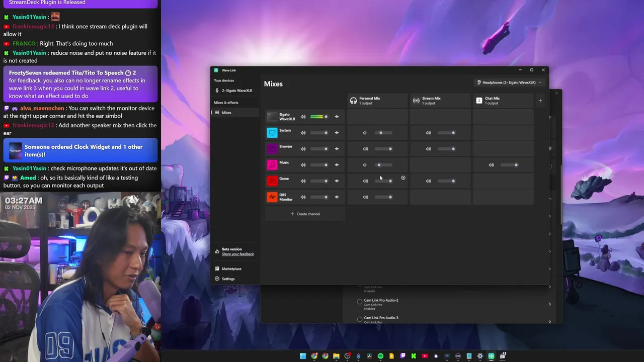Mute Music in Chat Mix
Image resolution: width=644 pixels, height=362 pixels.
click(x=491, y=165)
